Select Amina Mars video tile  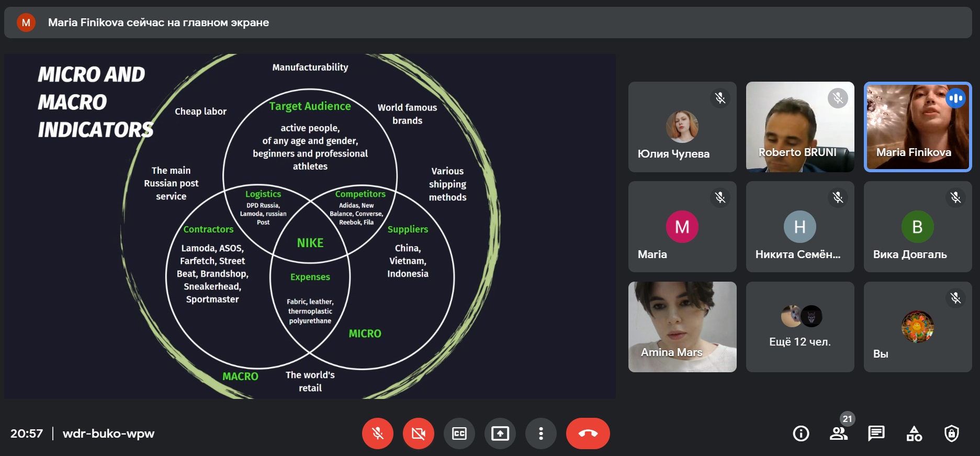(x=682, y=327)
